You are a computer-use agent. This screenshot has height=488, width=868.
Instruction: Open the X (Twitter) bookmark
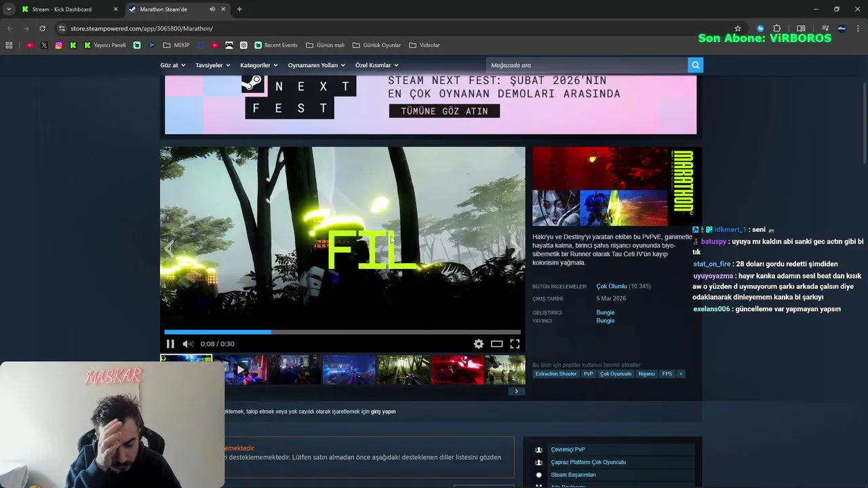[x=44, y=45]
